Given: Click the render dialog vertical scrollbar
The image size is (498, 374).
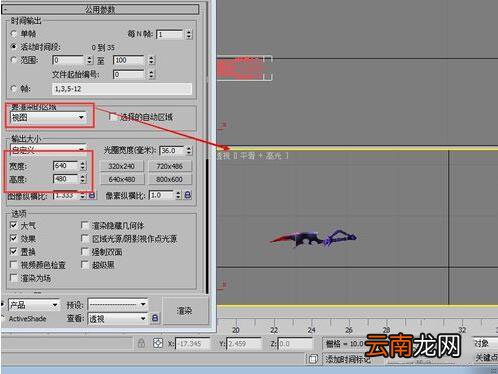Looking at the screenshot, I should tap(207, 226).
